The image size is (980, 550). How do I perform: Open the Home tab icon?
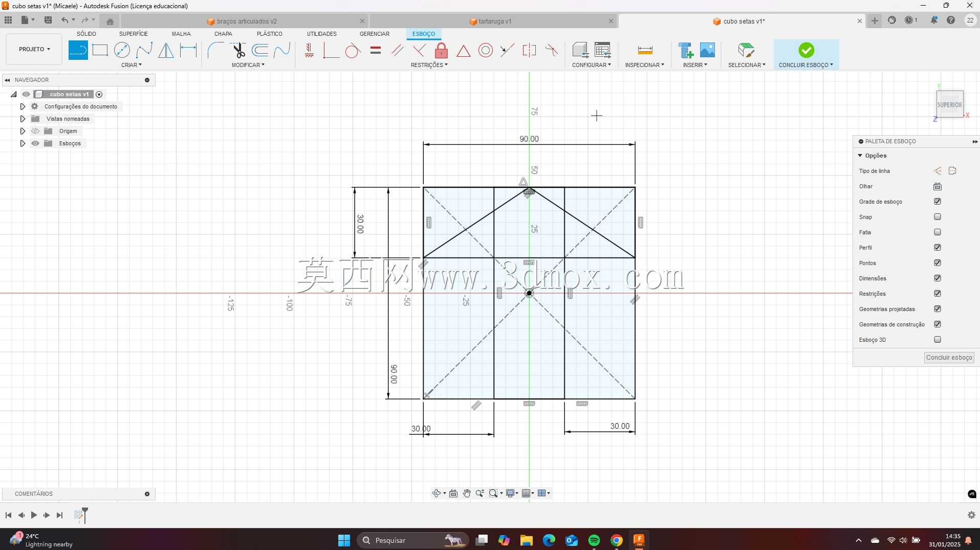[x=110, y=21]
